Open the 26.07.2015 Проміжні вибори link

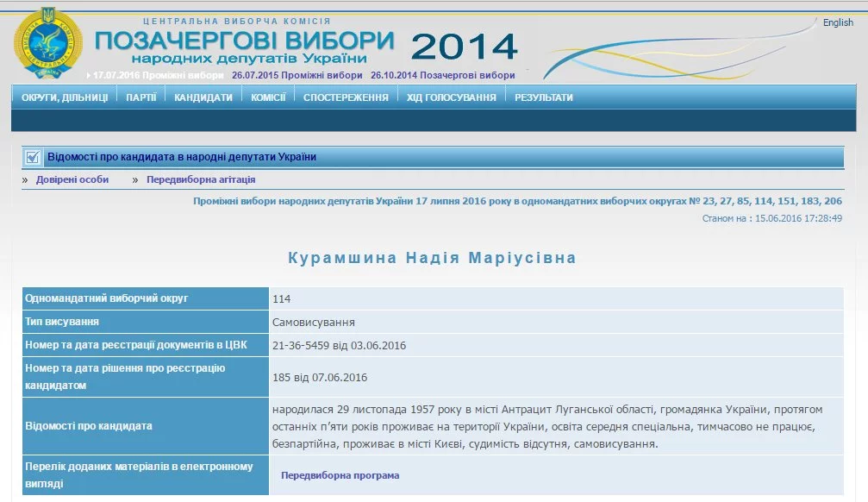tap(297, 75)
